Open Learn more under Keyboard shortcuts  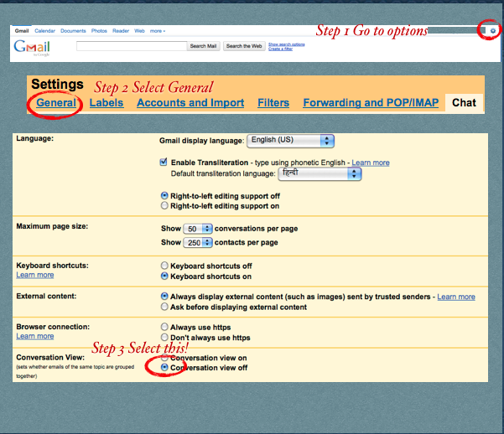pos(35,275)
